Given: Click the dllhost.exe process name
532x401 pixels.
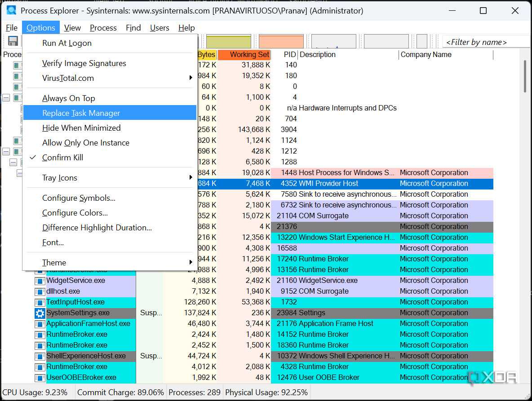Looking at the screenshot, I should pos(63,291).
